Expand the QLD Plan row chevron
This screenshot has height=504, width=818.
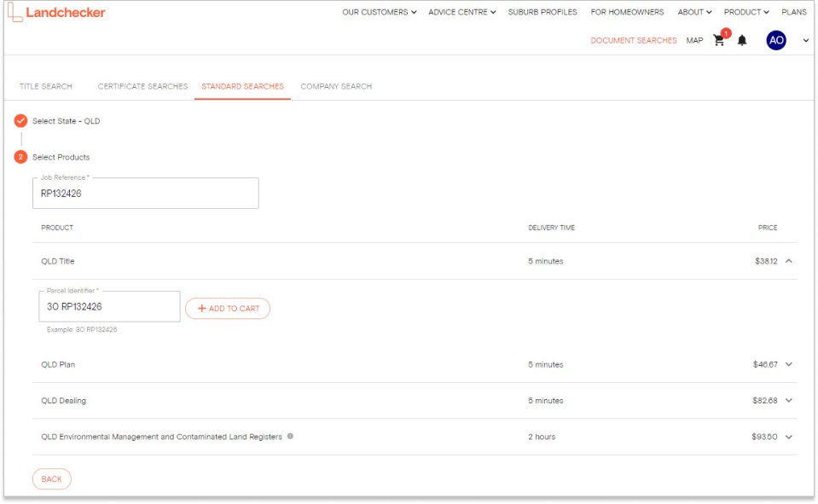(x=789, y=364)
